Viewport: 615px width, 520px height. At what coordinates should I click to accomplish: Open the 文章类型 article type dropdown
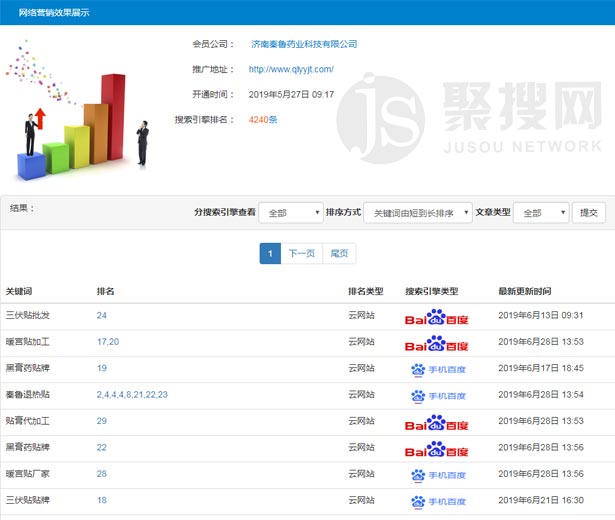point(541,213)
